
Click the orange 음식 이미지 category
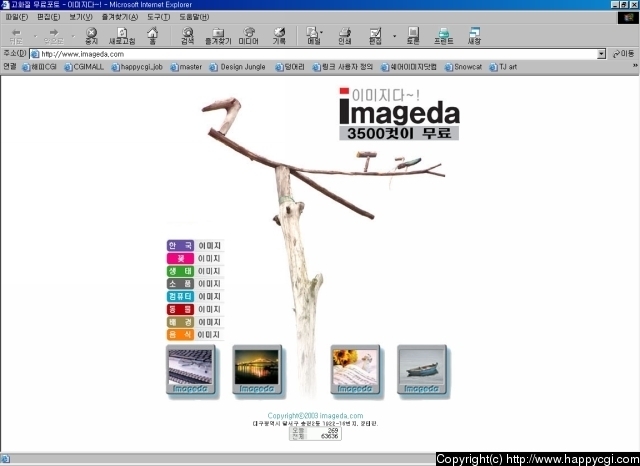(x=195, y=335)
